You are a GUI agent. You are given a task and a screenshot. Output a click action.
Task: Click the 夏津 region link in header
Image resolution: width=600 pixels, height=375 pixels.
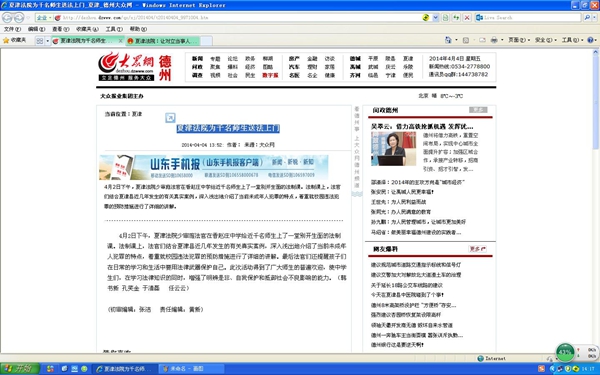tap(408, 59)
